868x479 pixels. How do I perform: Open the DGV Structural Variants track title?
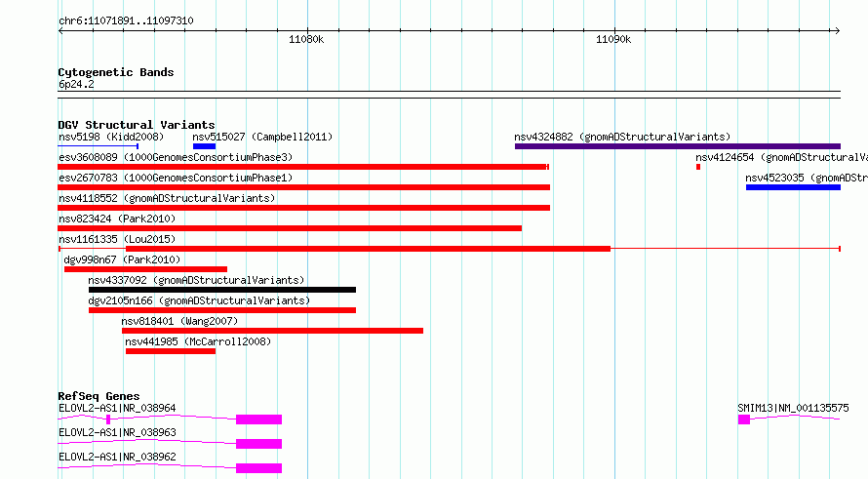coord(137,125)
